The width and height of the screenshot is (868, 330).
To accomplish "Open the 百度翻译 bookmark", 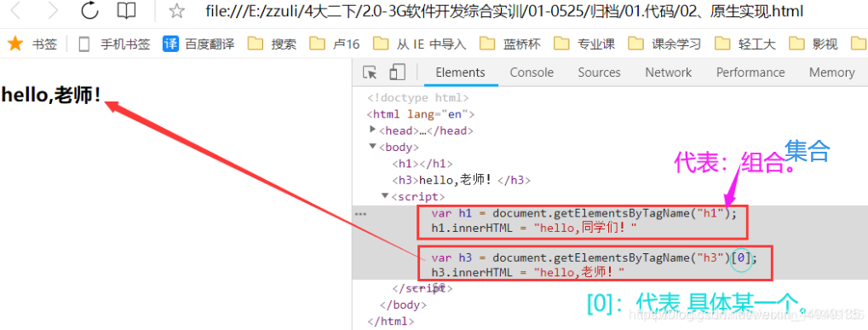I will click(198, 44).
